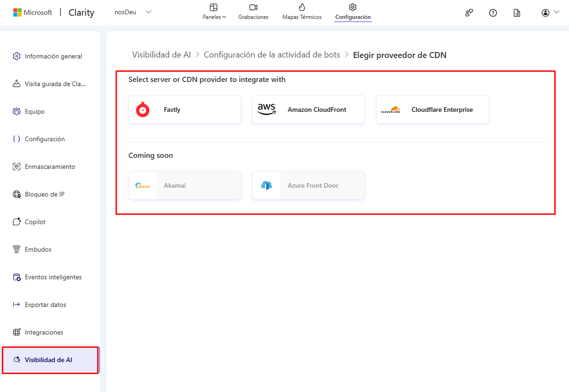Click the Equipo people icon

(x=17, y=111)
